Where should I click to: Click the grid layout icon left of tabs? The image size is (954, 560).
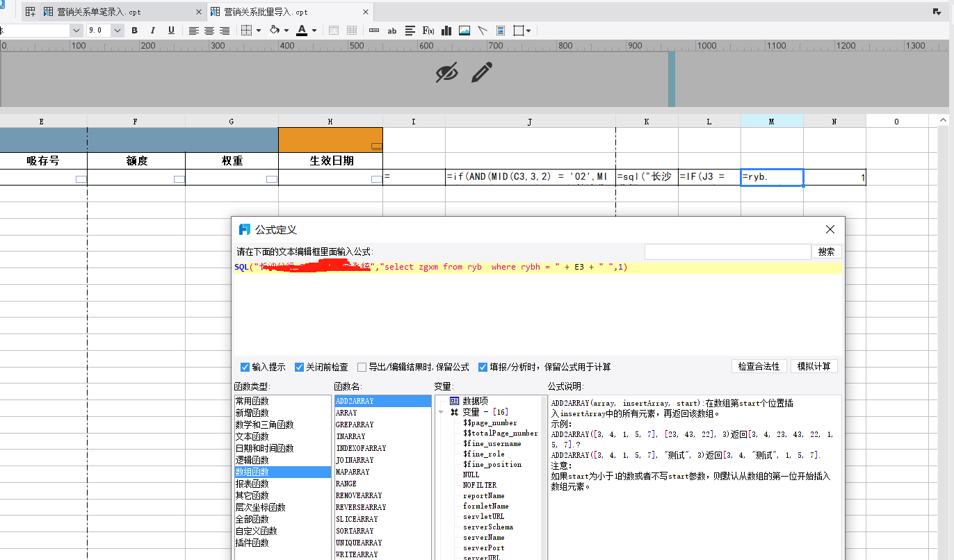tap(30, 12)
